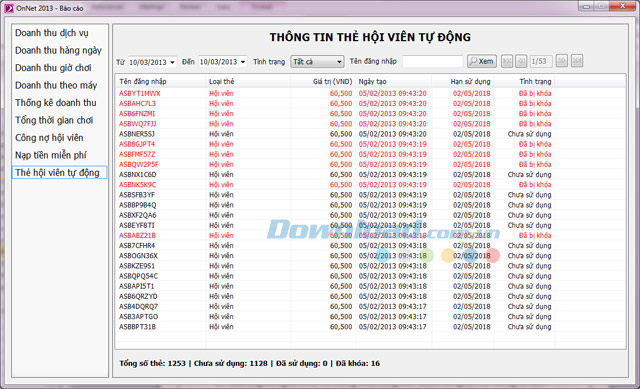Viewport: 640px width, 389px height.
Task: Sort by Loại thẻ column header
Action: (248, 82)
